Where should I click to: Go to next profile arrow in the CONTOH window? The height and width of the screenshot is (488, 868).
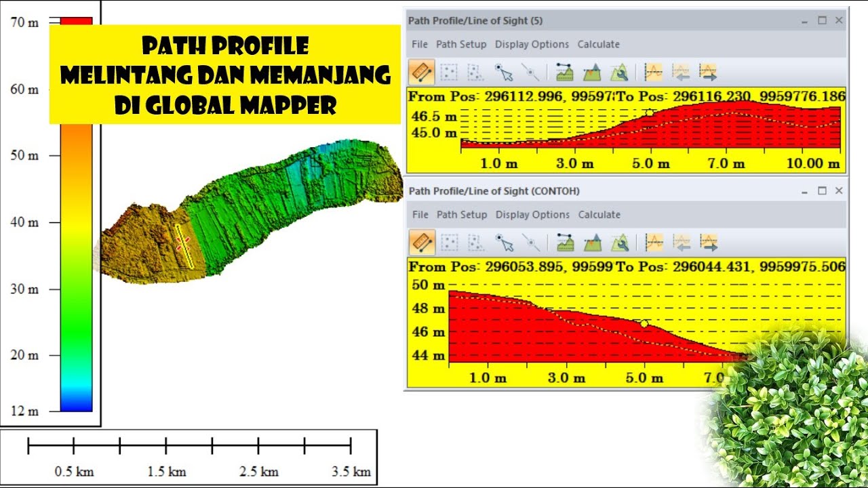point(708,243)
